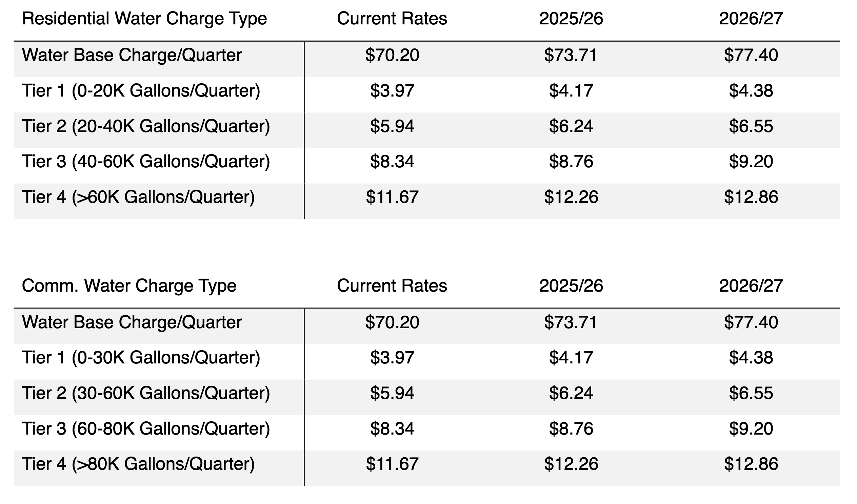Click residential Tier 4 (>60K Gallons/Quarter) label
This screenshot has height=504, width=857.
[x=138, y=197]
